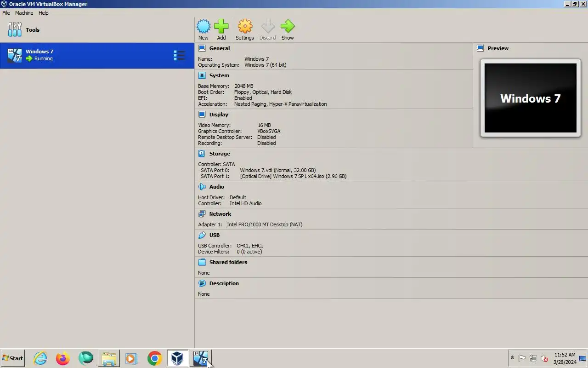The height and width of the screenshot is (368, 588).
Task: Select the Tools icon in sidebar
Action: [x=15, y=29]
